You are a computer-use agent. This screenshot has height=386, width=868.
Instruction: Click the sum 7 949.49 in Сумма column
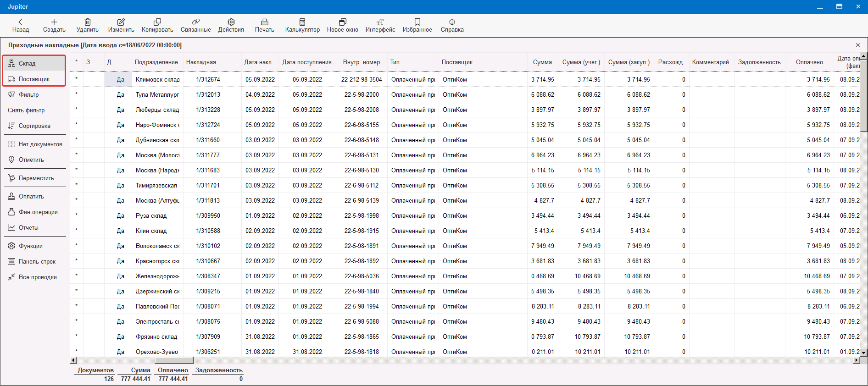click(x=543, y=246)
